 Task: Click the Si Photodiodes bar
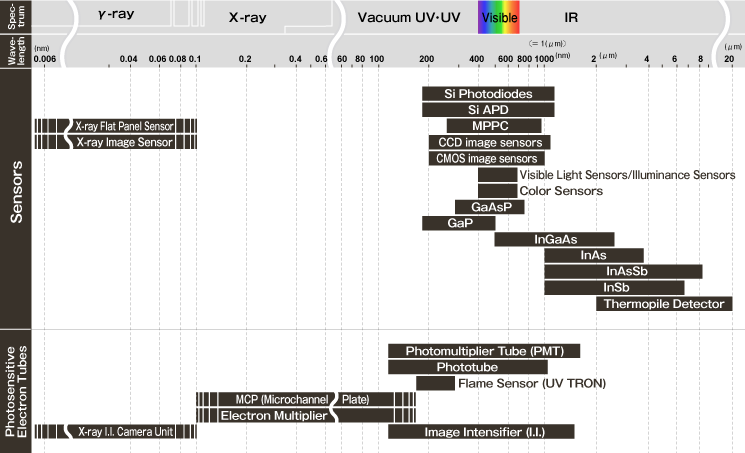[488, 94]
